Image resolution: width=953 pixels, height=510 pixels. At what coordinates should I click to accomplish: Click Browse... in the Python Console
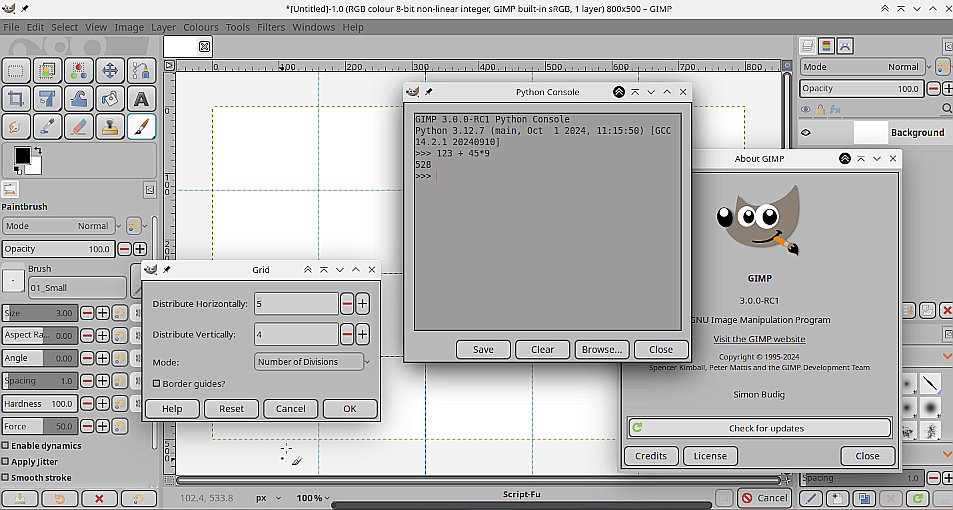tap(602, 350)
